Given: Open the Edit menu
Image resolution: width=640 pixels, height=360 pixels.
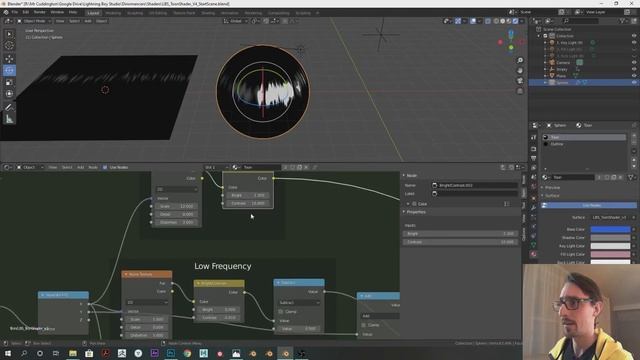Looking at the screenshot, I should coord(26,13).
